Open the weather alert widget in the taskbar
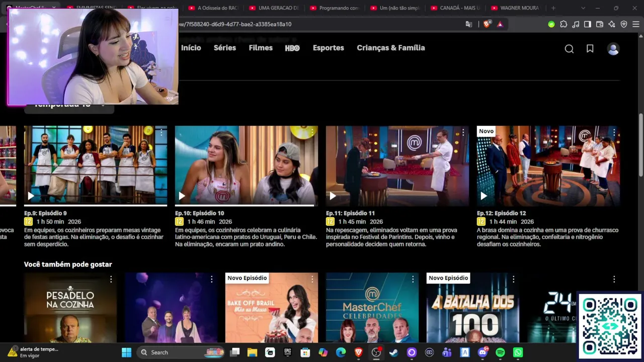Screen dimensions: 644x362 point(33,352)
